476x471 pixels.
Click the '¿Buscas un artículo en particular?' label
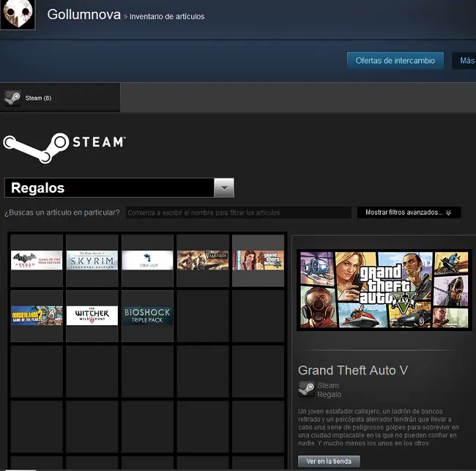click(x=62, y=212)
